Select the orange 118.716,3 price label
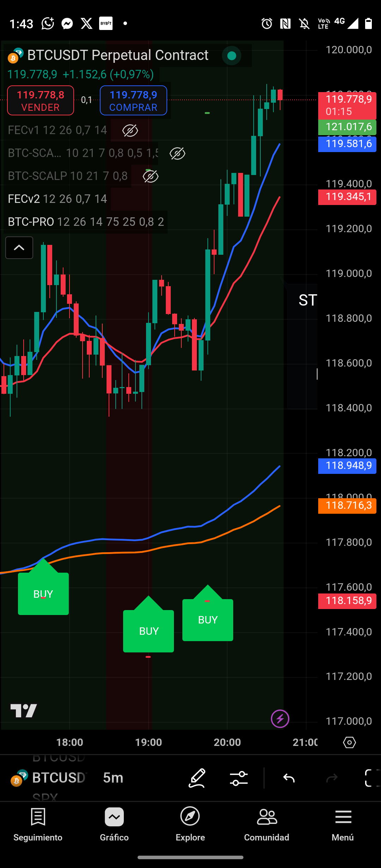The height and width of the screenshot is (868, 381). (347, 506)
